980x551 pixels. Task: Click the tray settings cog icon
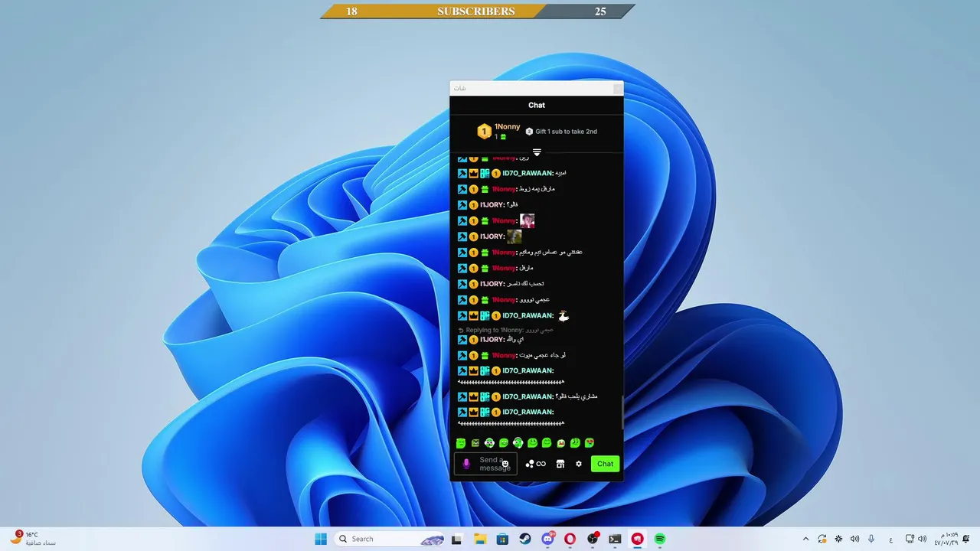838,539
